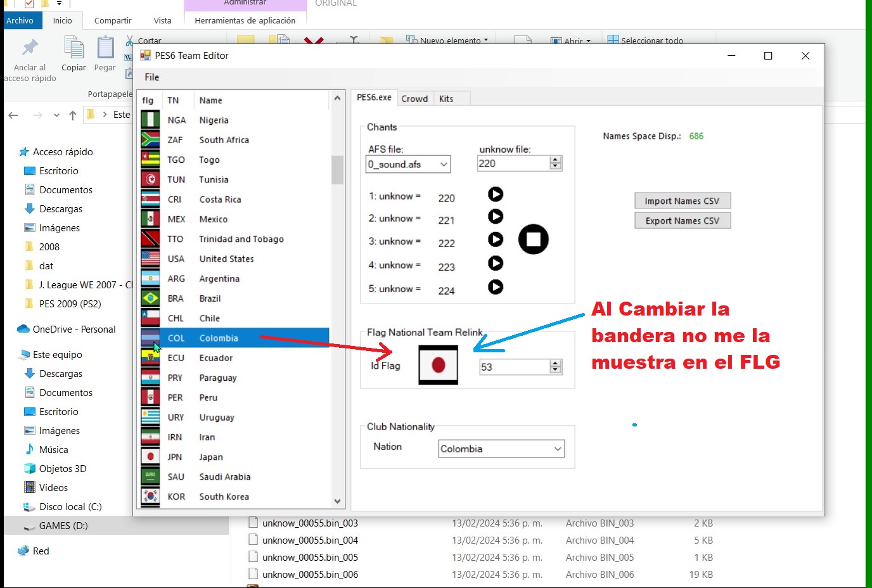Click the Mexico flag icon
Viewport: 872px width, 588px height.
pos(150,219)
